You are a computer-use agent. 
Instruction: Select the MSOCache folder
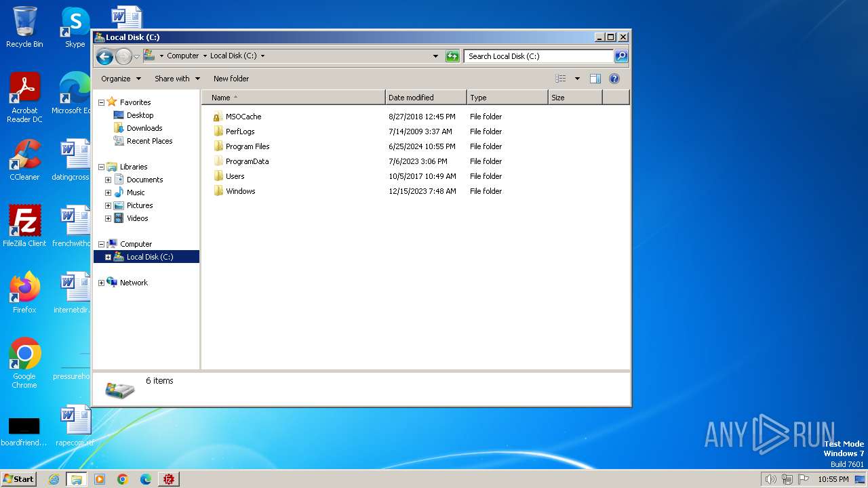243,117
